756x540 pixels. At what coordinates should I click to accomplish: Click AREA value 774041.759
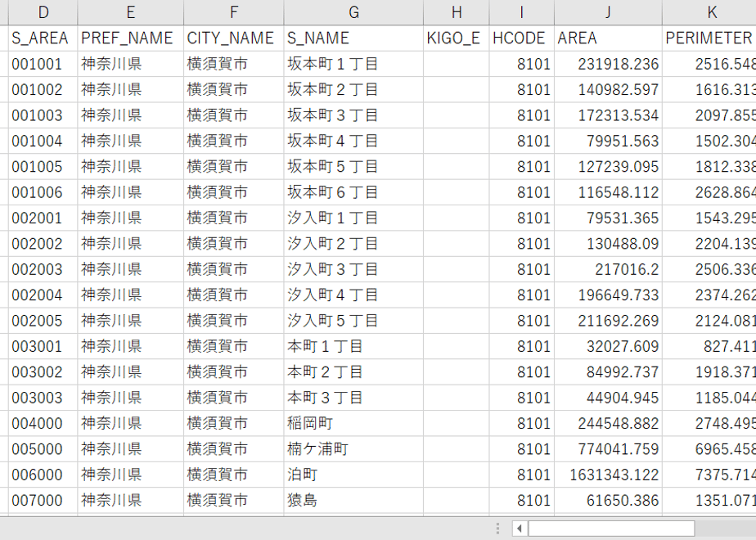click(x=608, y=449)
